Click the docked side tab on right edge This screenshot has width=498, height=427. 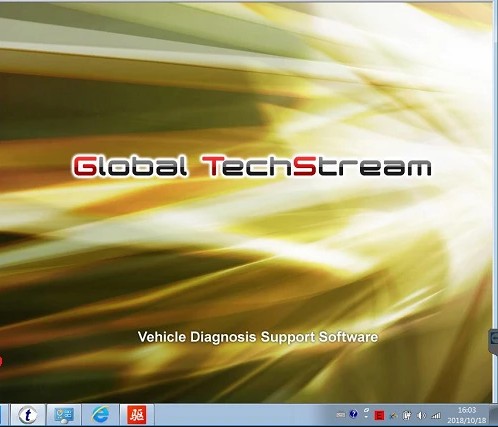(494, 341)
